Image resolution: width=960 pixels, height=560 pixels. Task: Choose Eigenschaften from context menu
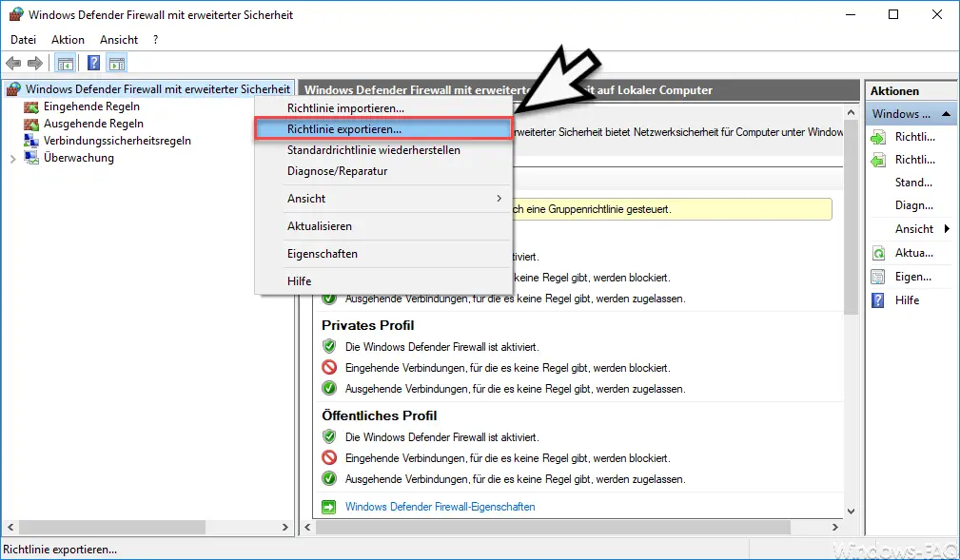pos(383,253)
